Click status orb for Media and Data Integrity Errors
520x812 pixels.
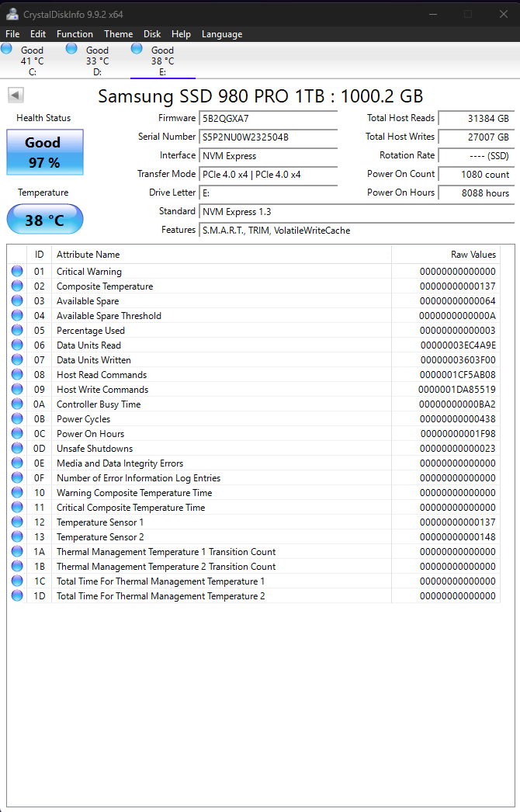coord(17,463)
